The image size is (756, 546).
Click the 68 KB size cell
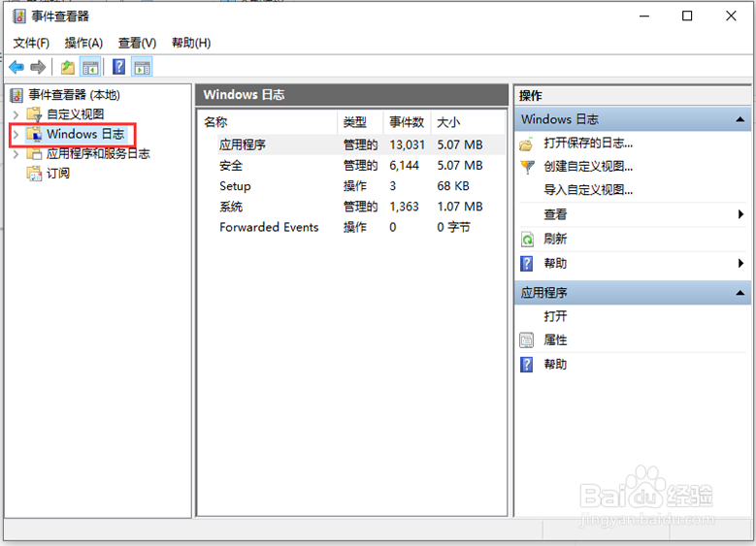pyautogui.click(x=453, y=186)
